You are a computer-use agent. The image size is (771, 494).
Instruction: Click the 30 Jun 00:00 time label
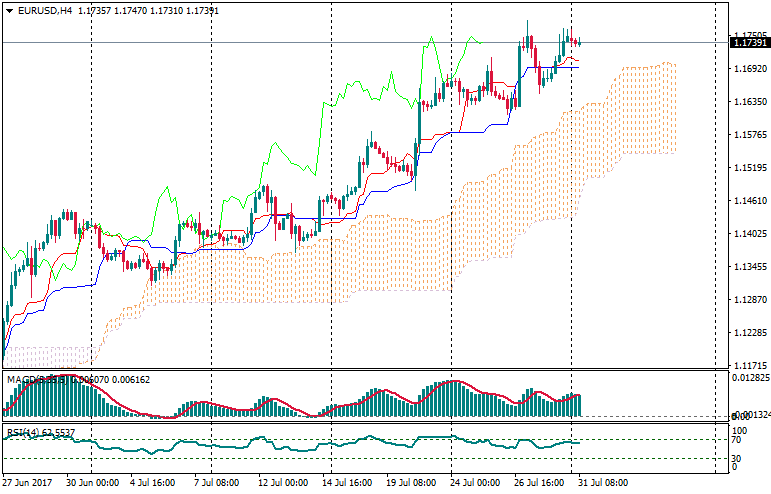(94, 482)
